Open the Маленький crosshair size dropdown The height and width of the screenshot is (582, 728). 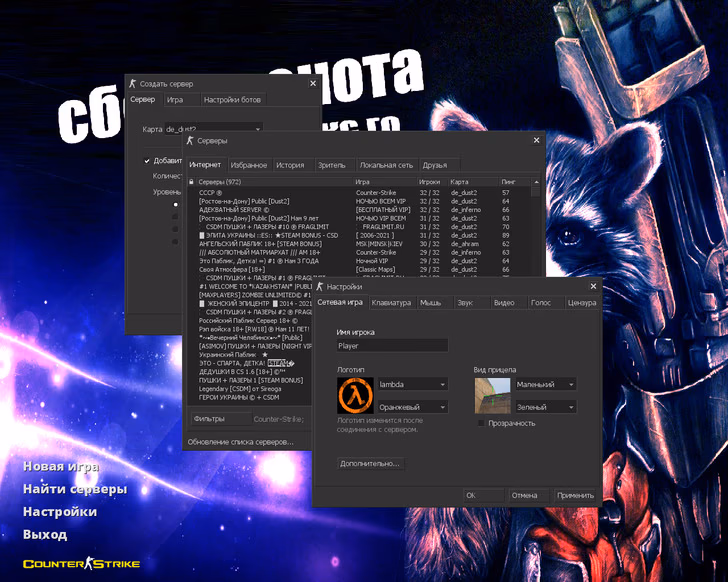(545, 384)
